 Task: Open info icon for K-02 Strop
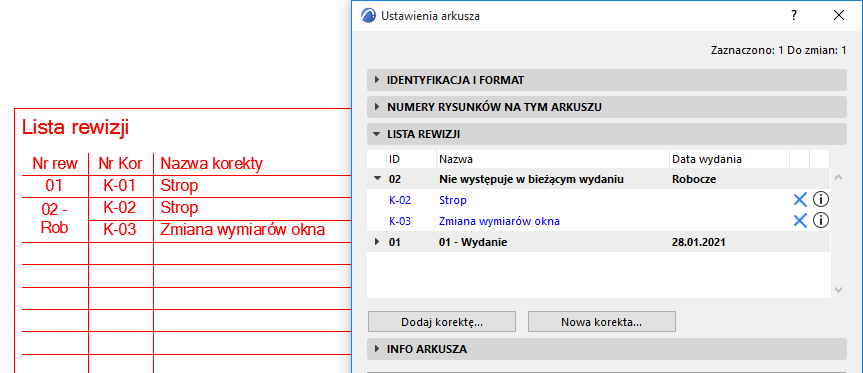pyautogui.click(x=821, y=200)
